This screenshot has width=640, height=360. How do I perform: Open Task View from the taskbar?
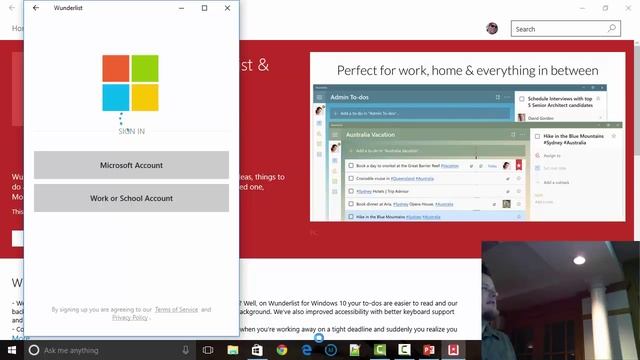coord(208,350)
